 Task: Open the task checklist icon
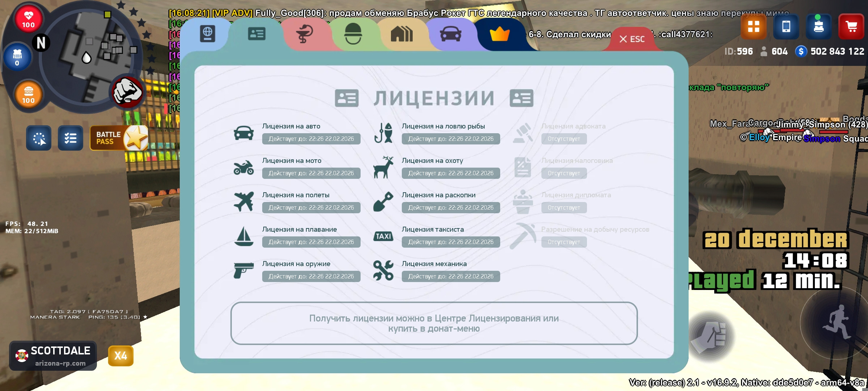click(71, 138)
